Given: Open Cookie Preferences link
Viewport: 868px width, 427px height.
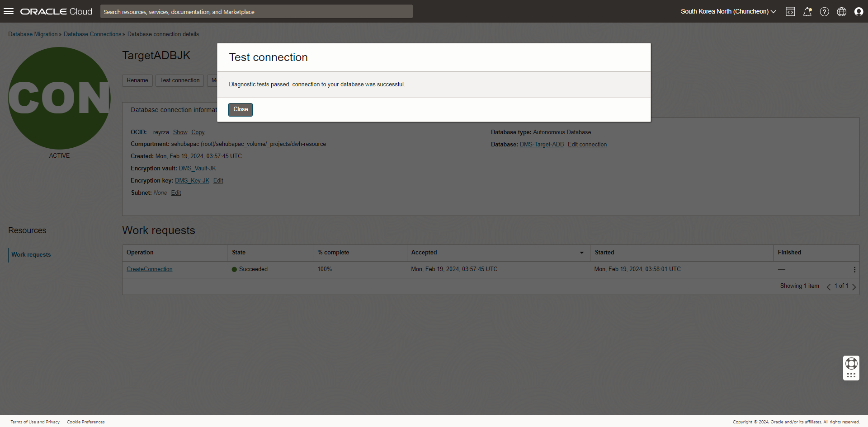Looking at the screenshot, I should coord(86,422).
